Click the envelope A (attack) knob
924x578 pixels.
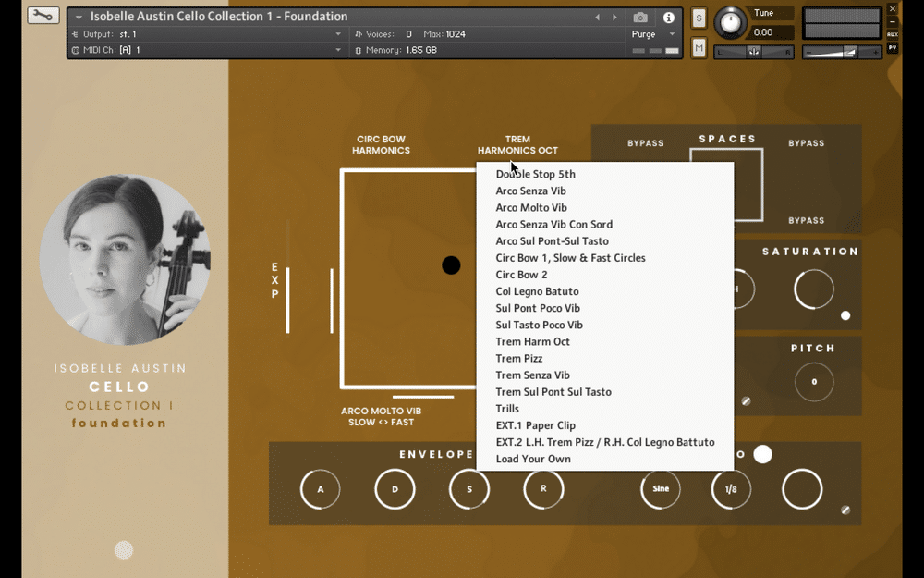coord(320,489)
